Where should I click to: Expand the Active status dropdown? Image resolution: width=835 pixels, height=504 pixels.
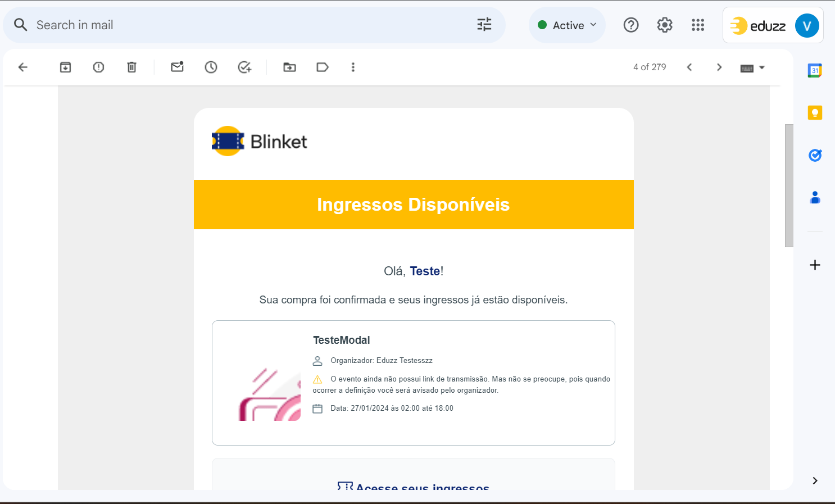(x=567, y=25)
